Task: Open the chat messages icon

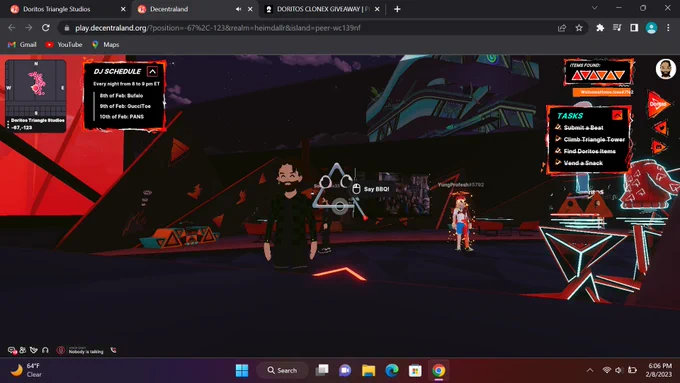Action: pos(12,350)
